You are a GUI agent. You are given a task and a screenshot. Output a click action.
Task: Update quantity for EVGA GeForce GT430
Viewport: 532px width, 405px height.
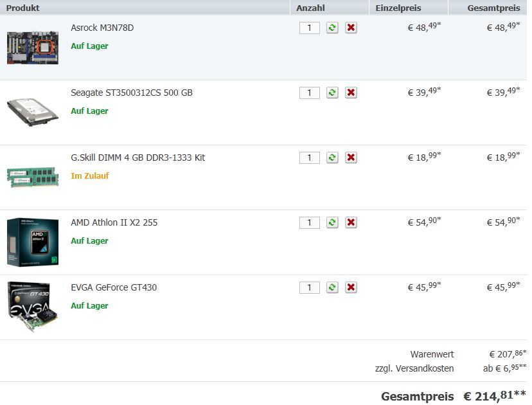pyautogui.click(x=332, y=287)
